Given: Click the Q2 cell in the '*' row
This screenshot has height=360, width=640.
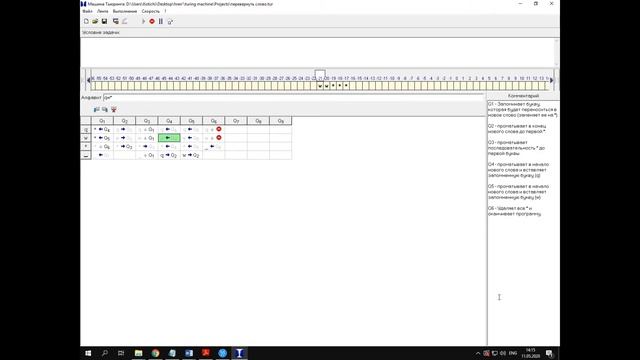Looking at the screenshot, I should (x=124, y=147).
